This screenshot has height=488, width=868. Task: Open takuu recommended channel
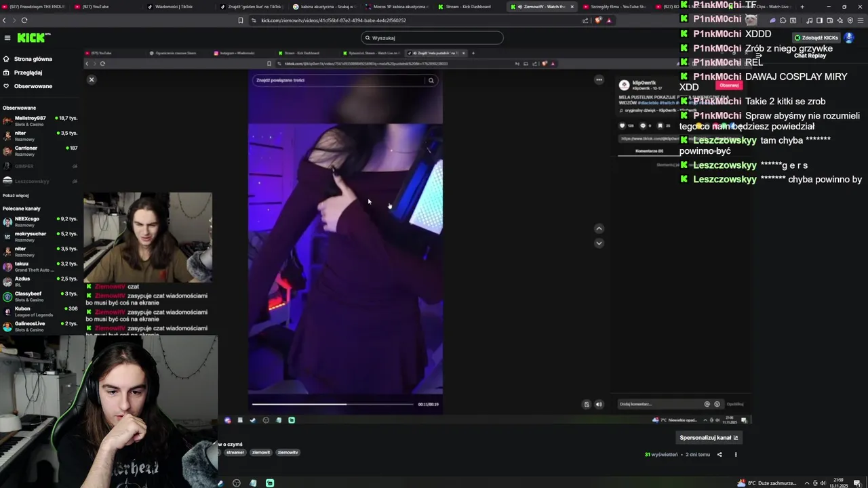[x=39, y=266]
